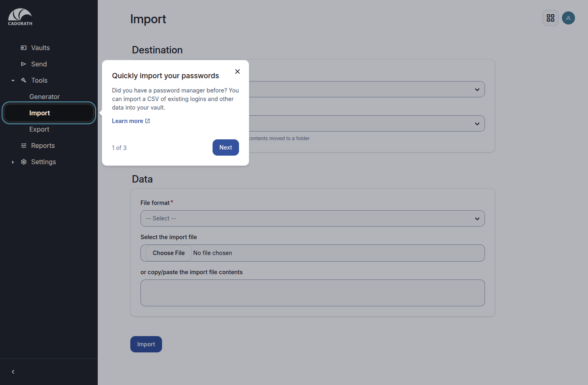Screen dimensions: 588x385
Task: Open the Vaults icon in sidebar
Action: click(24, 48)
